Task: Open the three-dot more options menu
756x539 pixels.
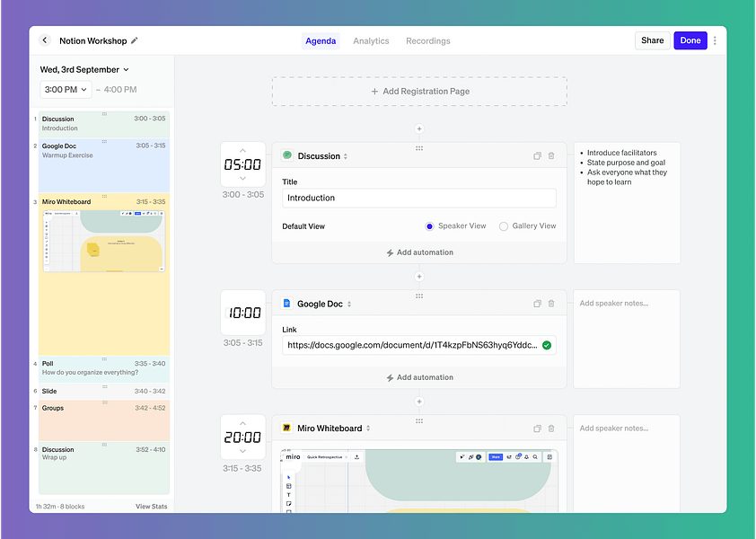Action: click(x=715, y=40)
